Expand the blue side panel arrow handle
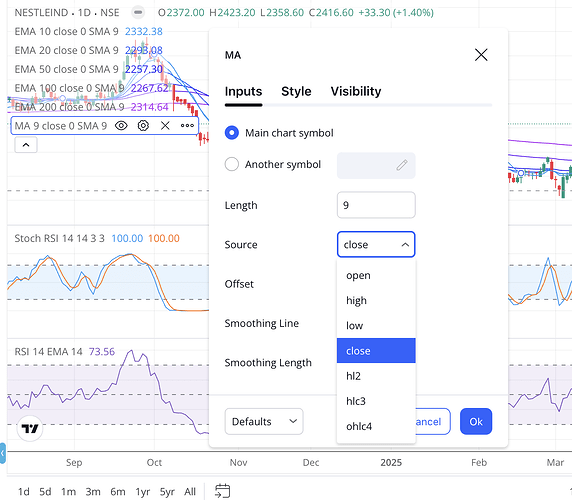This screenshot has width=572, height=500. (x=3, y=453)
